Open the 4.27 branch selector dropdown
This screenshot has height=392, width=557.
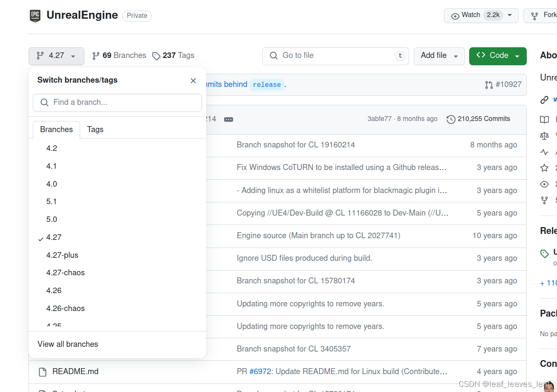[56, 56]
